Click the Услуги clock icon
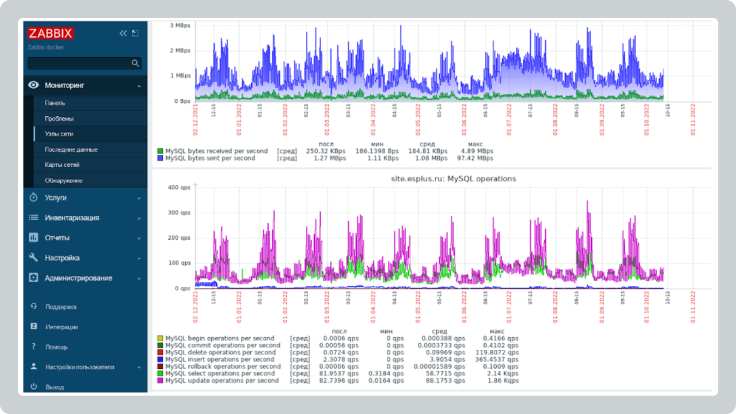This screenshot has width=736, height=414. (x=33, y=198)
